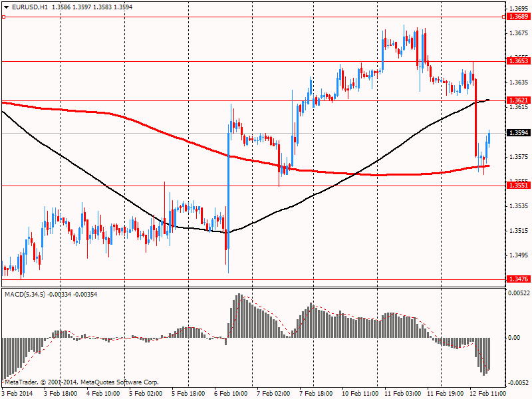Click the 3 Feb 18:00 time label
Viewport: 532px width, 399px height.
(61, 393)
